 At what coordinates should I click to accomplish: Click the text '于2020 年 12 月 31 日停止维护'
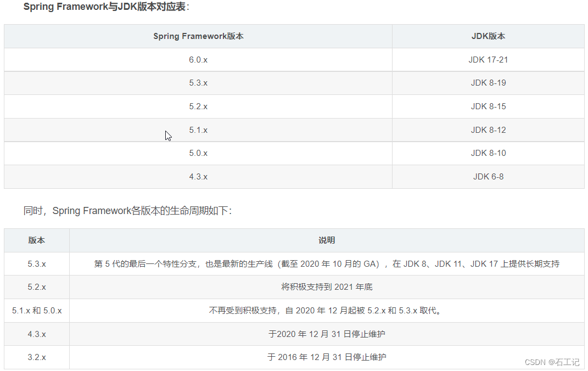(327, 334)
